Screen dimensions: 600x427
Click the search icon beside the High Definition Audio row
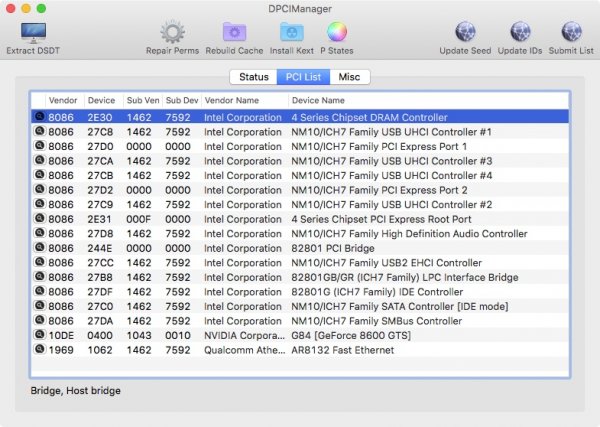[x=38, y=234]
